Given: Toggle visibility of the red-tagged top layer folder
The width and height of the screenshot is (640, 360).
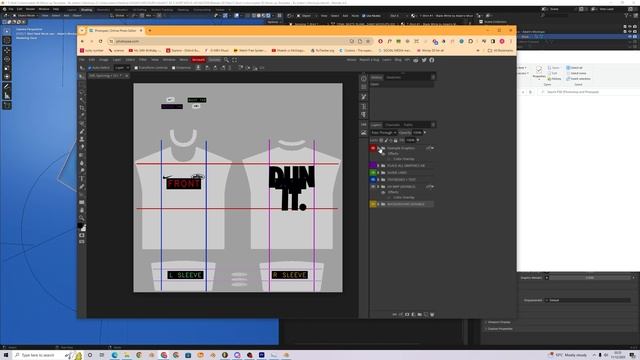Looking at the screenshot, I should [373, 148].
